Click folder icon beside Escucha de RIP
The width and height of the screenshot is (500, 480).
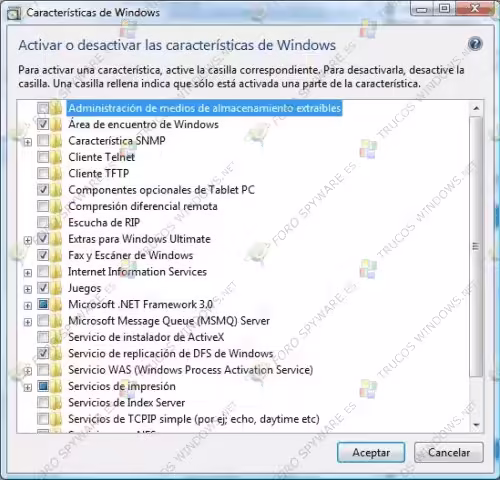[x=56, y=222]
